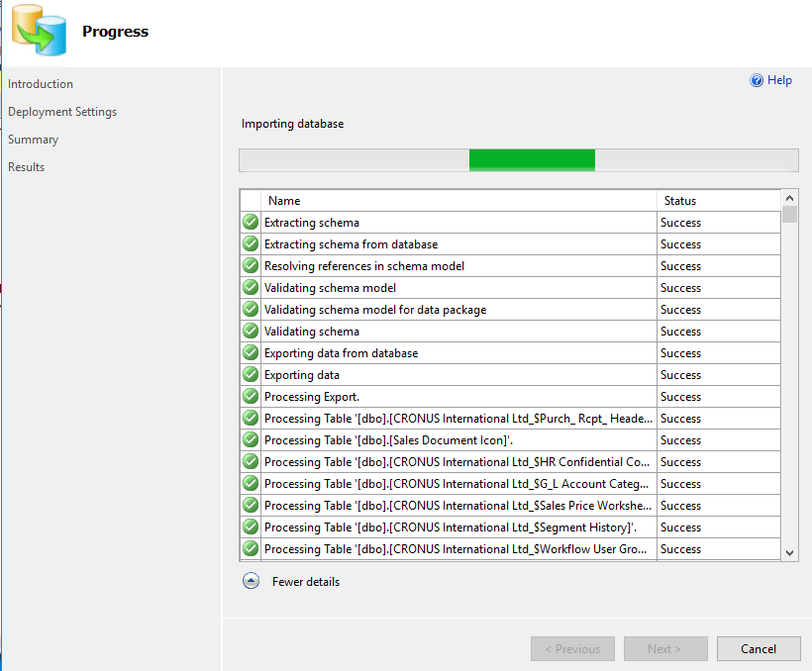Click the Status column header
This screenshot has height=671, width=812.
click(680, 201)
